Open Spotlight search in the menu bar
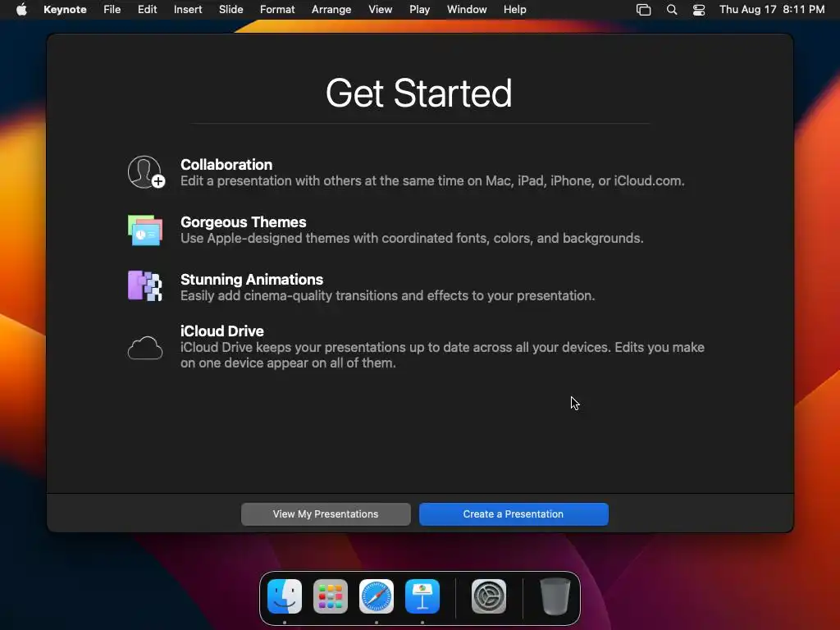The height and width of the screenshot is (630, 840). coord(671,10)
